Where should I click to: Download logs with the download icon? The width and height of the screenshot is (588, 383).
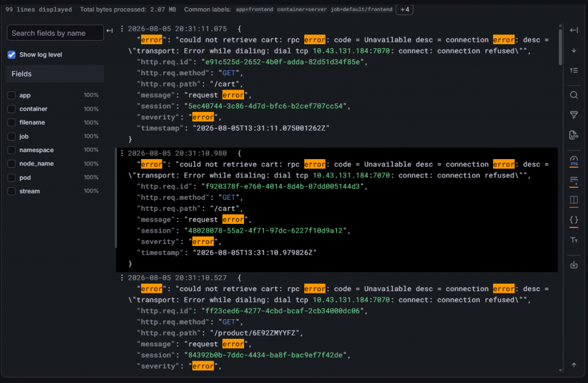tap(574, 265)
